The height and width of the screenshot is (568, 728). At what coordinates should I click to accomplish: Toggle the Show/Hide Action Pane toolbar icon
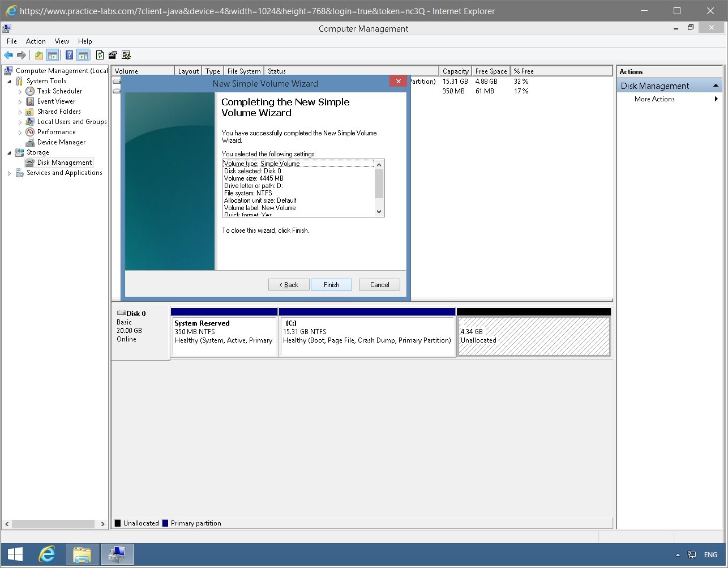click(83, 55)
